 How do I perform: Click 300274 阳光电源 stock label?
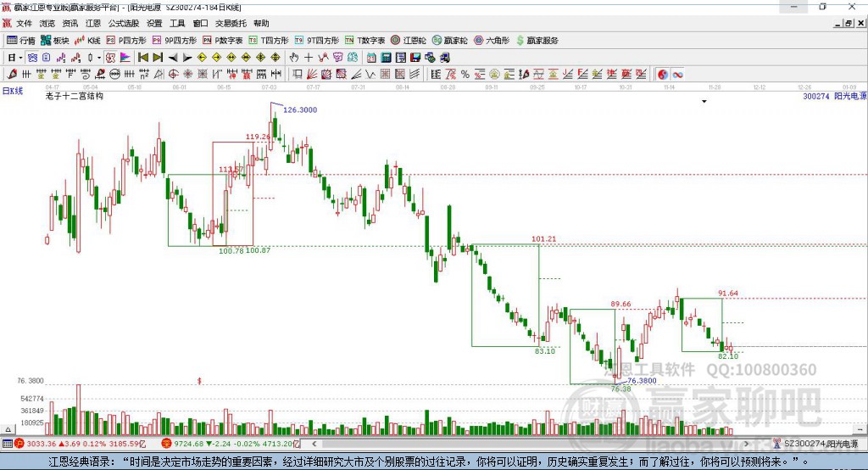tap(835, 96)
